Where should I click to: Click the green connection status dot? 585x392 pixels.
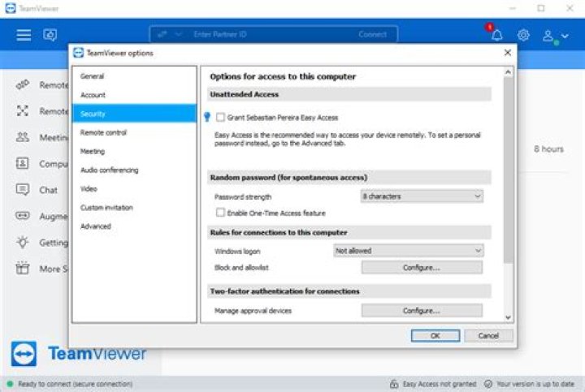pyautogui.click(x=10, y=384)
